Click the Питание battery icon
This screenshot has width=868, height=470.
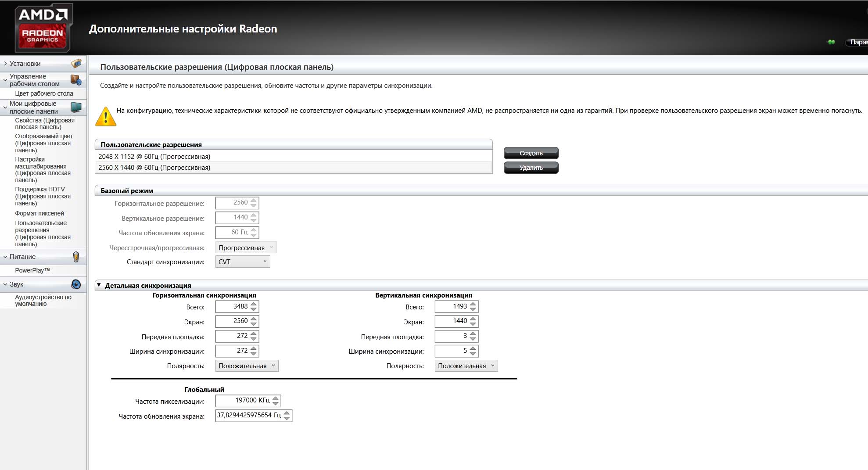point(76,257)
